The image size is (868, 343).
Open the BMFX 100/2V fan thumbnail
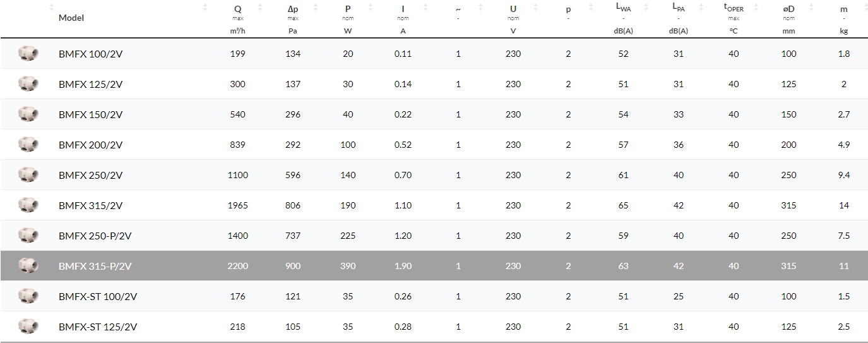click(28, 54)
